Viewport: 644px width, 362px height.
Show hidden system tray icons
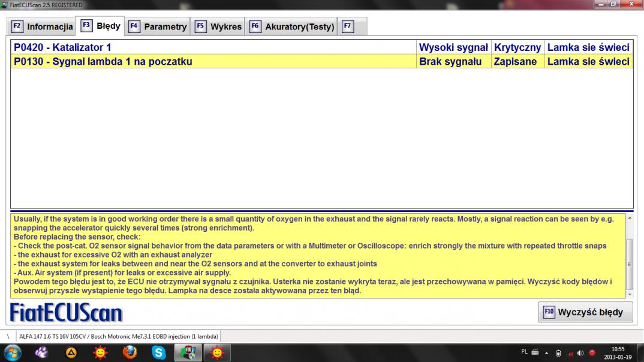point(547,353)
